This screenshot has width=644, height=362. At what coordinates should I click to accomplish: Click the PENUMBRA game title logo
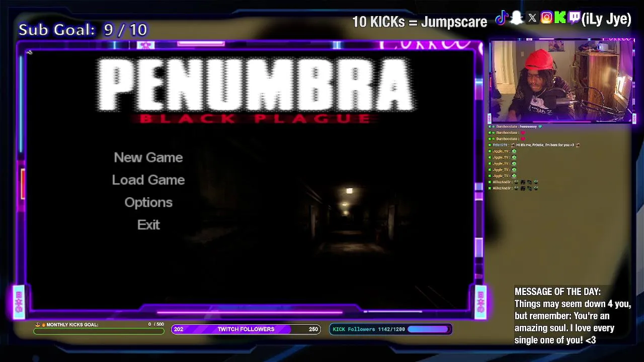coord(256,84)
